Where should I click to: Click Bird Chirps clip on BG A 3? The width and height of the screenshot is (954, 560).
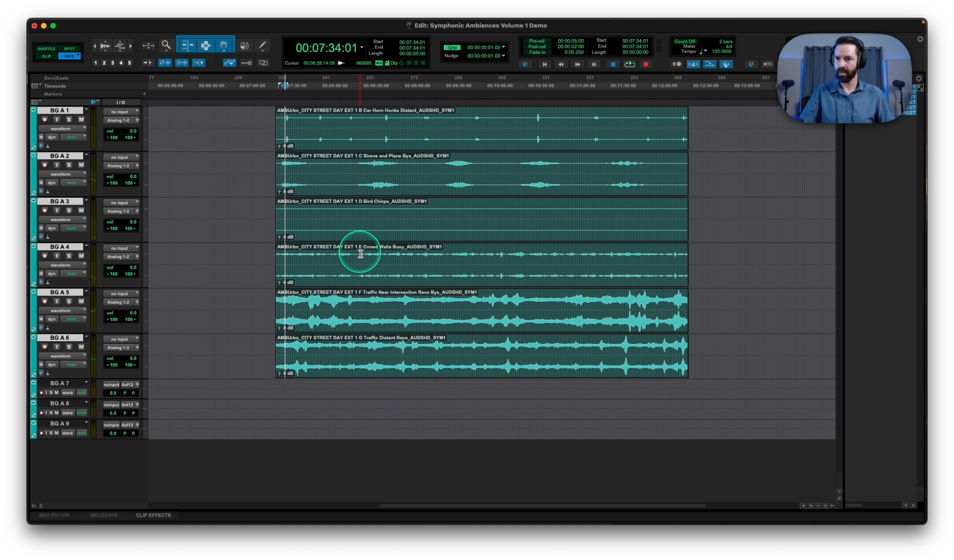point(482,220)
